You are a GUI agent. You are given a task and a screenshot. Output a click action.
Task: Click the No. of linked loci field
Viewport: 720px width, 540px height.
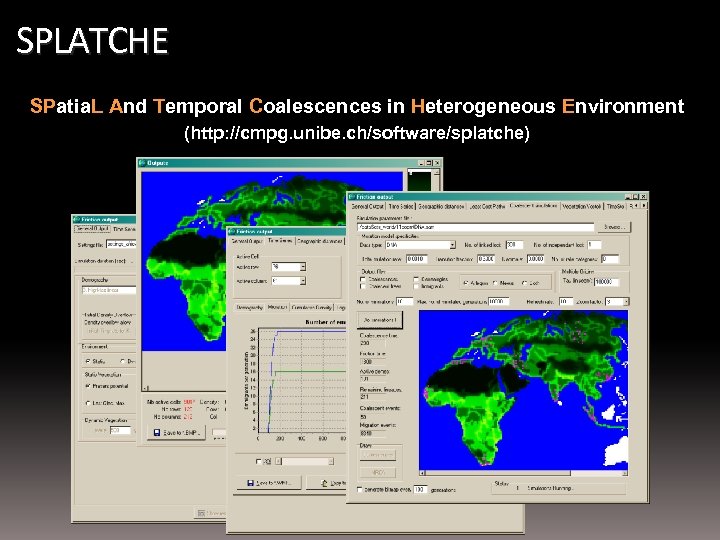tap(514, 245)
